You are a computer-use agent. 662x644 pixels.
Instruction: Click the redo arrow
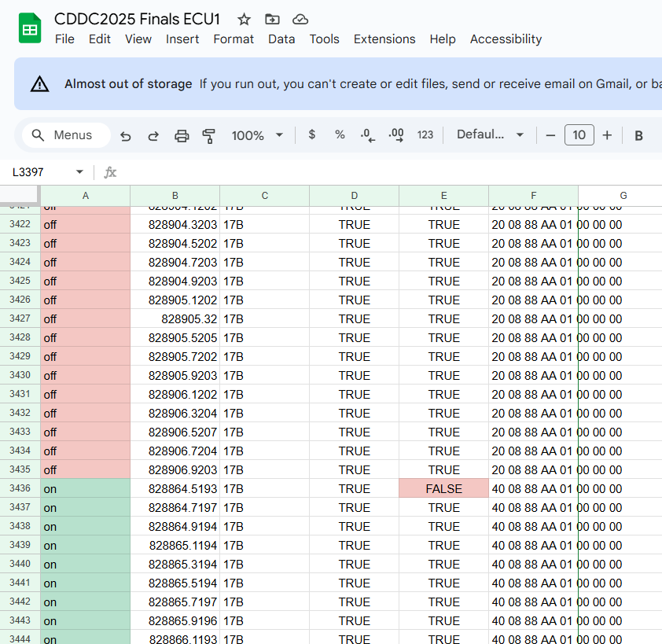(153, 135)
